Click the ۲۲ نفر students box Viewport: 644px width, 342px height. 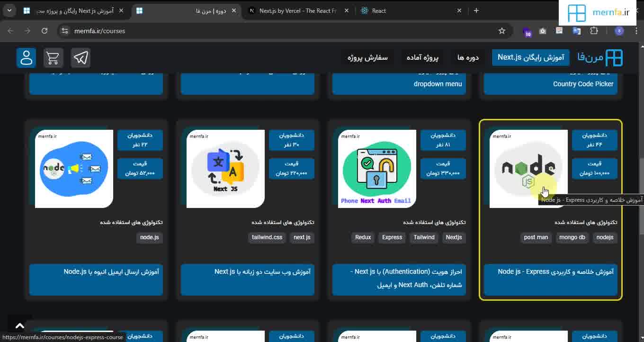point(140,140)
